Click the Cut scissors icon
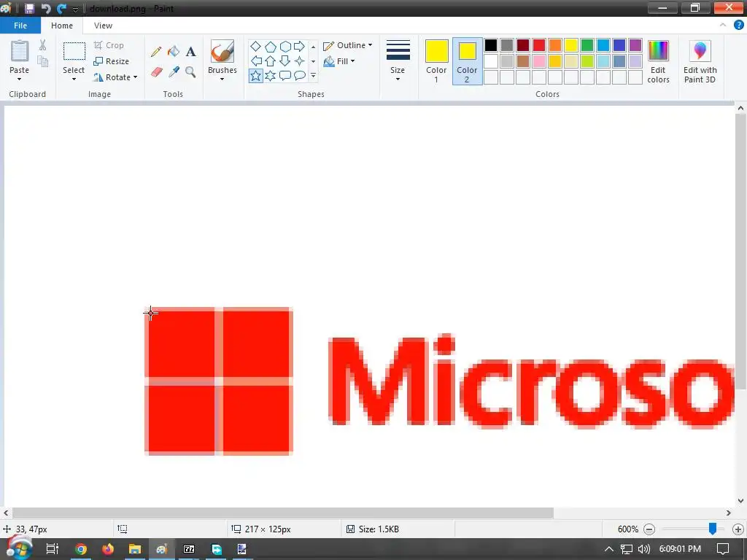 (42, 45)
